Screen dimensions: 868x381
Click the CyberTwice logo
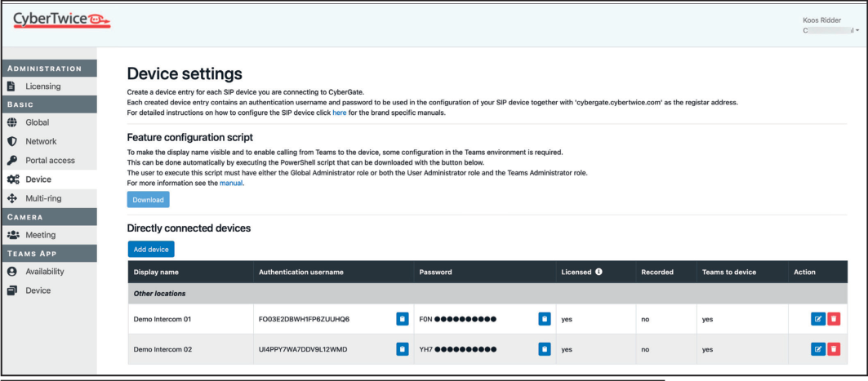point(61,20)
